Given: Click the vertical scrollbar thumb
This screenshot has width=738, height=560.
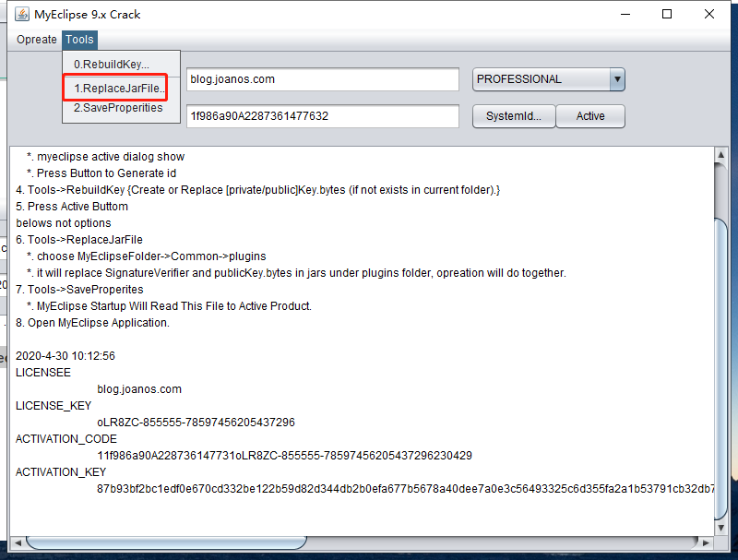Looking at the screenshot, I should [x=721, y=369].
